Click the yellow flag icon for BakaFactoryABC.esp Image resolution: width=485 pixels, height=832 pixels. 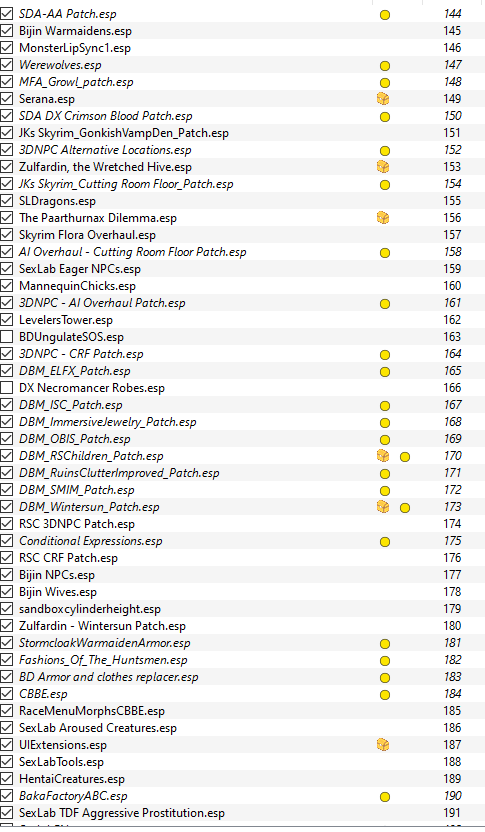point(385,796)
